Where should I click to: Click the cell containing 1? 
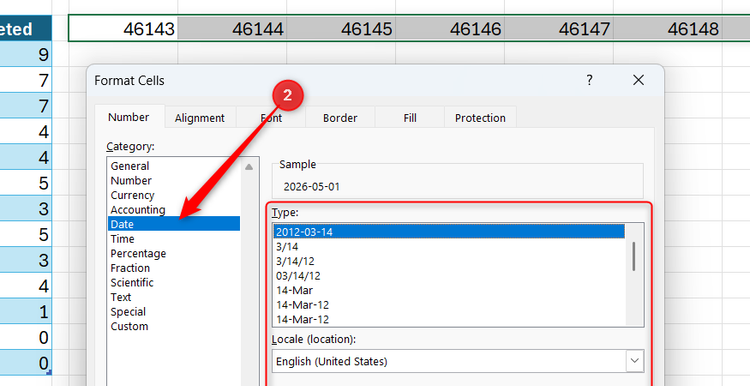click(x=26, y=311)
